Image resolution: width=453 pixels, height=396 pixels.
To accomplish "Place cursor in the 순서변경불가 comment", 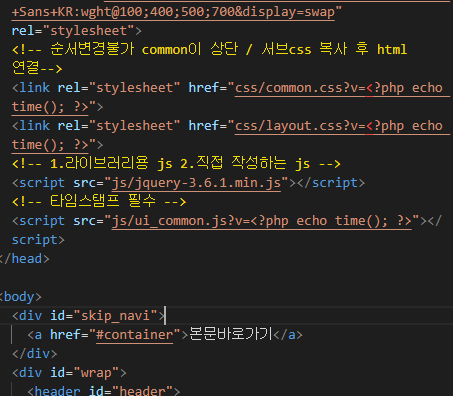I will click(x=209, y=50).
